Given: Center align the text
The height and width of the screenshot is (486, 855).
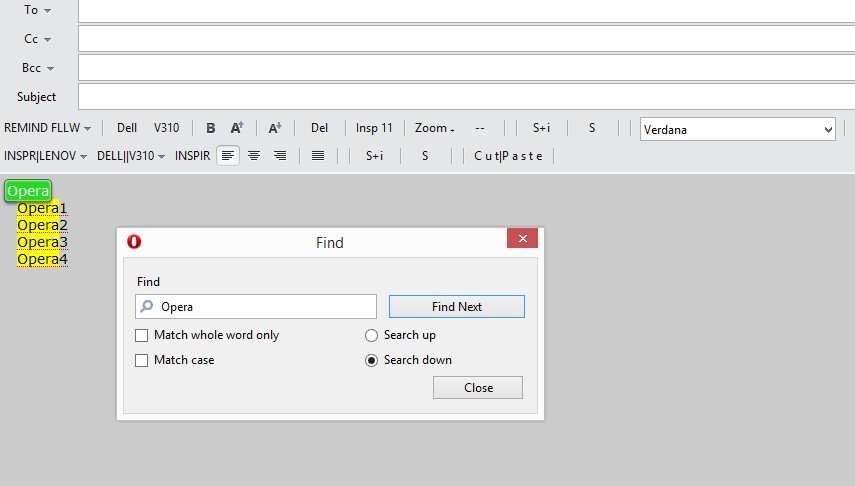Looking at the screenshot, I should click(254, 156).
